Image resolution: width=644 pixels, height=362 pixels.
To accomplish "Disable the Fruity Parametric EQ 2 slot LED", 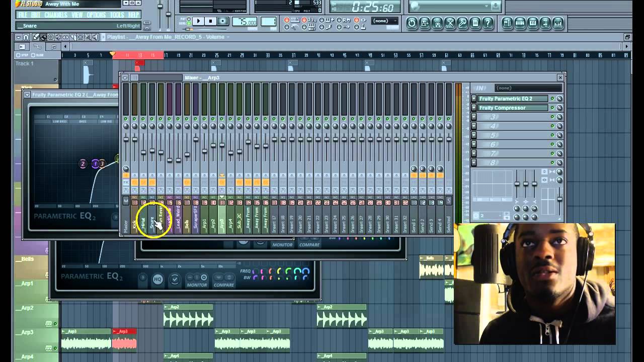I will point(552,99).
